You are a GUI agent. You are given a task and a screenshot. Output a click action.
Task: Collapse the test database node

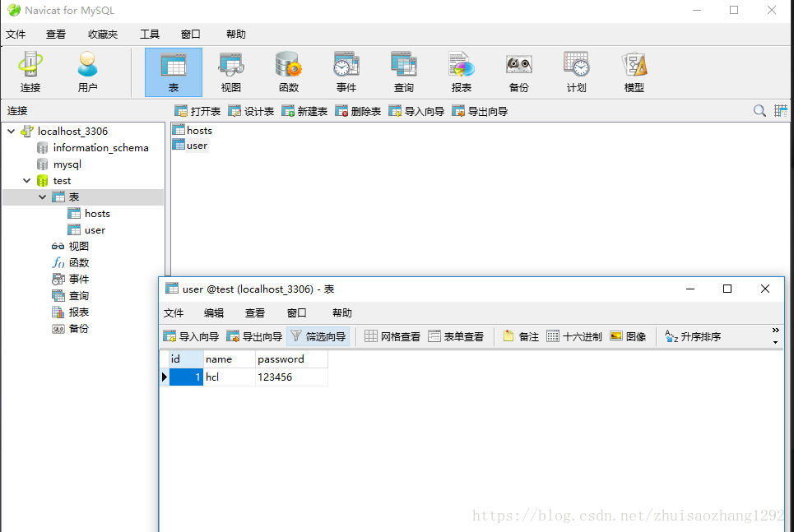pos(26,181)
